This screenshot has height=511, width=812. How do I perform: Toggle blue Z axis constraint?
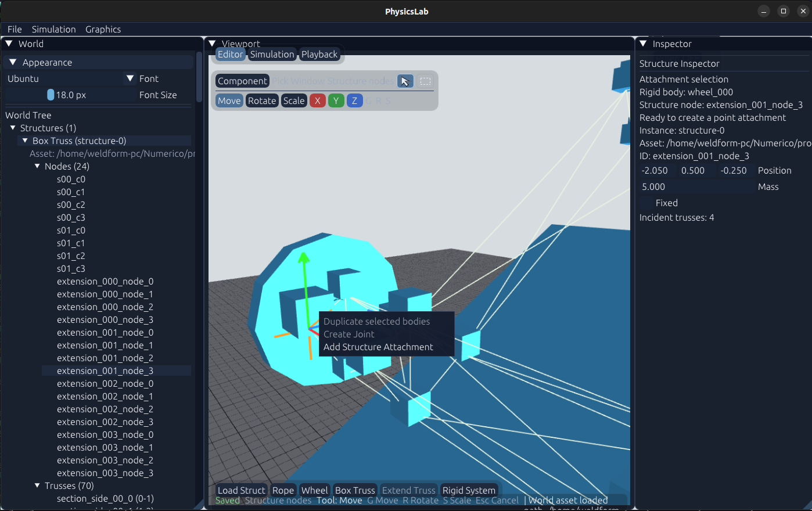click(354, 100)
